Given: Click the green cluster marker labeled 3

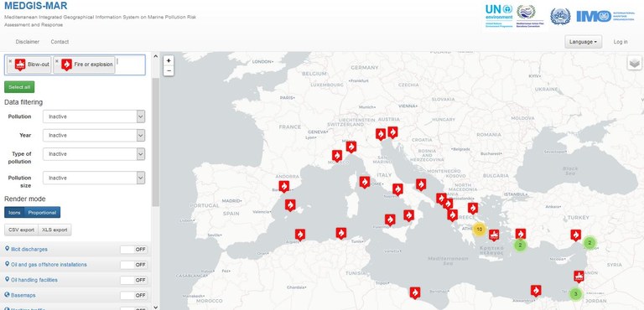Looking at the screenshot, I should [x=576, y=294].
